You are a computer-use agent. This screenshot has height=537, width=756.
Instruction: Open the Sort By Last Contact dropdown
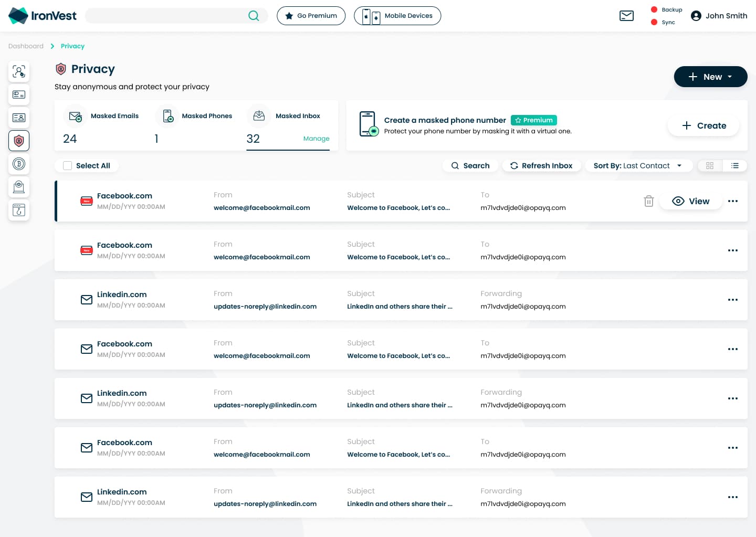[x=639, y=165]
